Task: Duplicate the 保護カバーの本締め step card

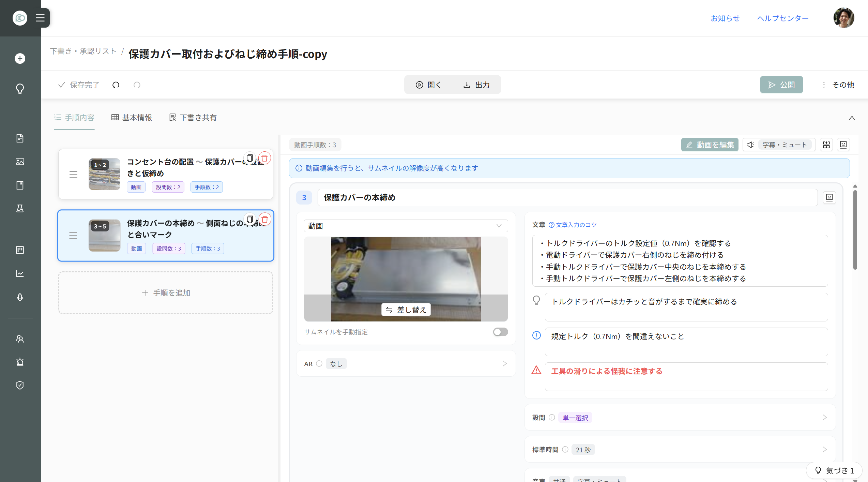Action: (x=250, y=220)
